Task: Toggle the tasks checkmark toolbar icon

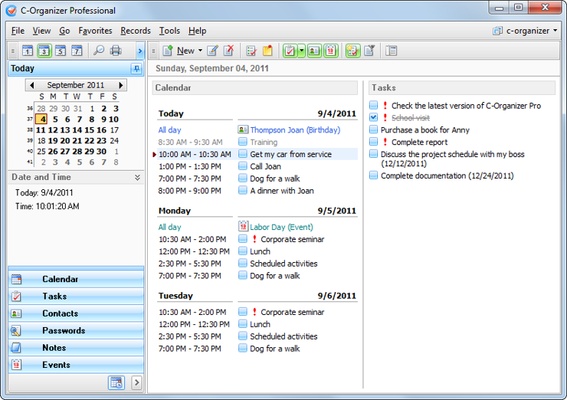Action: pos(290,51)
